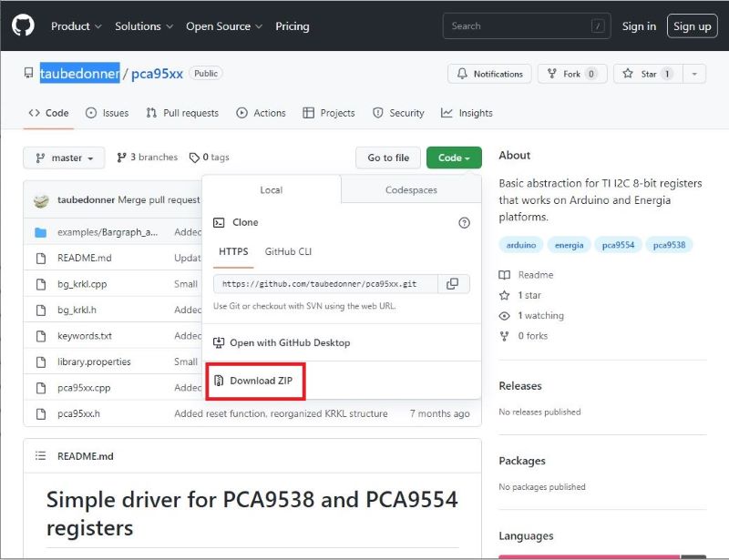Click the examples/Bargraph folder icon
Viewport: 729px width, 560px height.
[x=41, y=232]
